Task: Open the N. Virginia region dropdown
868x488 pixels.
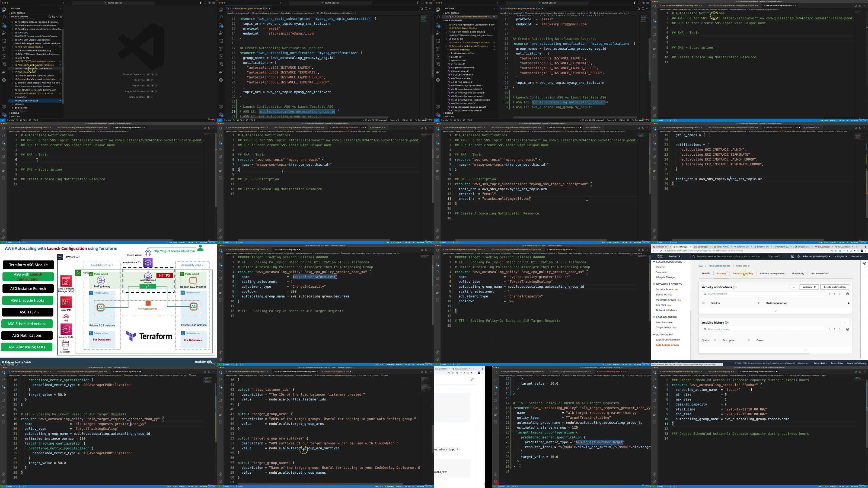Action: point(841,256)
